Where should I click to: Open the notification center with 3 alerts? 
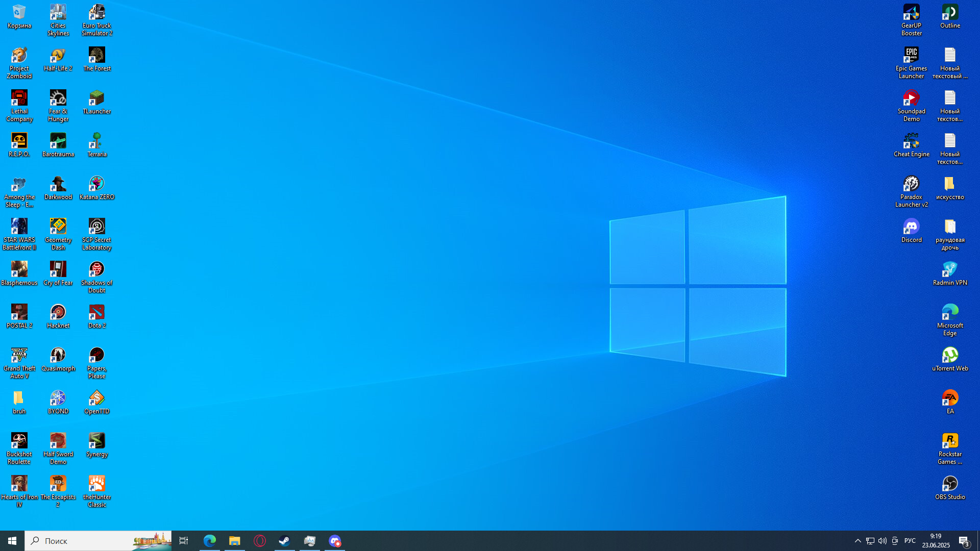(964, 541)
